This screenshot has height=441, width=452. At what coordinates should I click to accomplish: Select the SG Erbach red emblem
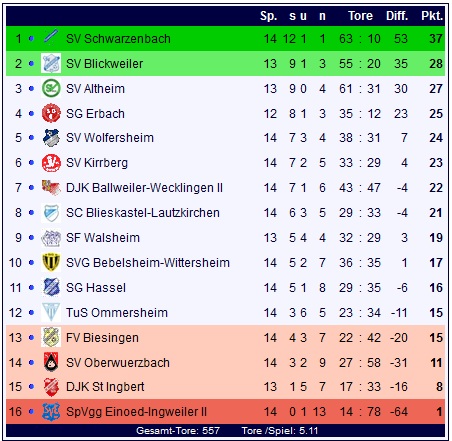click(51, 113)
